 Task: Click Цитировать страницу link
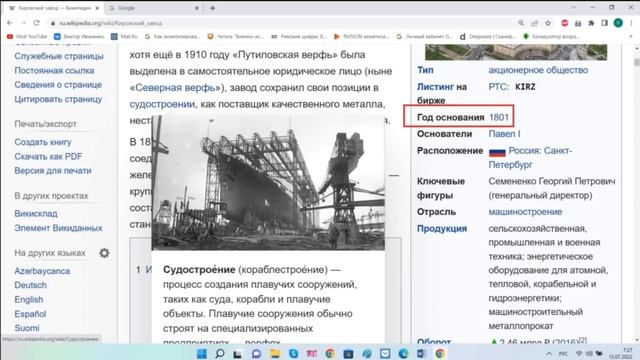58,99
